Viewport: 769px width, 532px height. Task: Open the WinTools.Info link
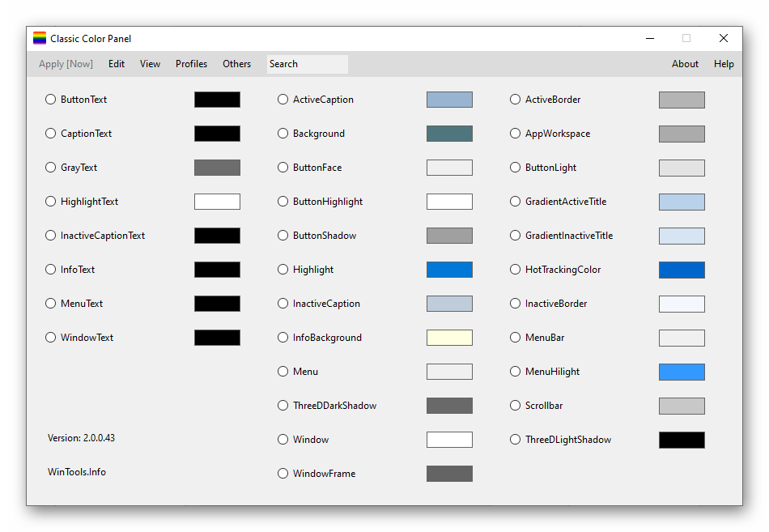(77, 472)
